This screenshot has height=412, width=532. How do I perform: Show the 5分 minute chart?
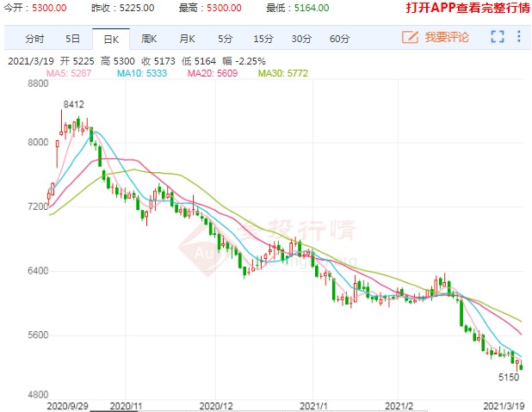click(225, 39)
